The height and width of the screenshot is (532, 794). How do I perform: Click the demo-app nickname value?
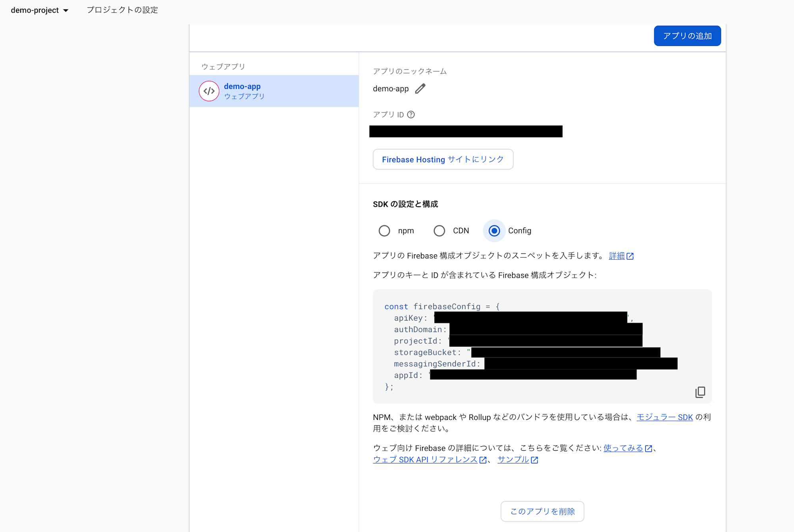click(x=391, y=88)
